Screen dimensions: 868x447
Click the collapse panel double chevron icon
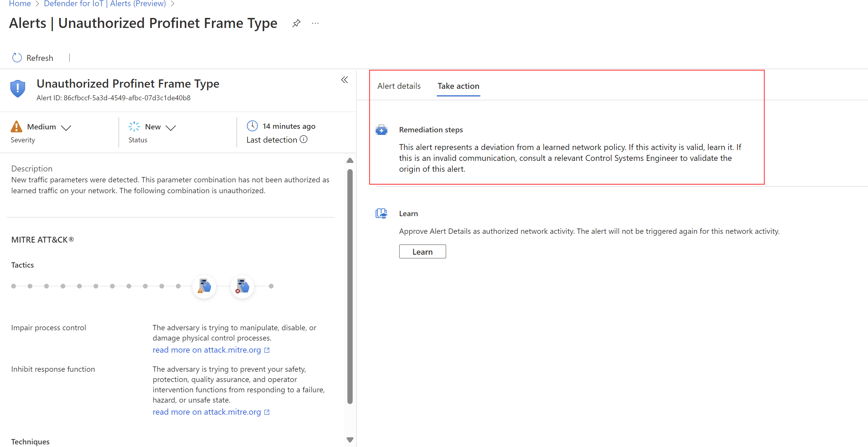tap(344, 80)
